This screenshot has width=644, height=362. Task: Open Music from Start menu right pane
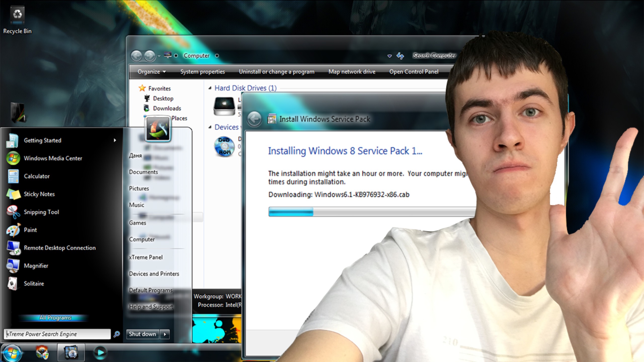tap(137, 205)
